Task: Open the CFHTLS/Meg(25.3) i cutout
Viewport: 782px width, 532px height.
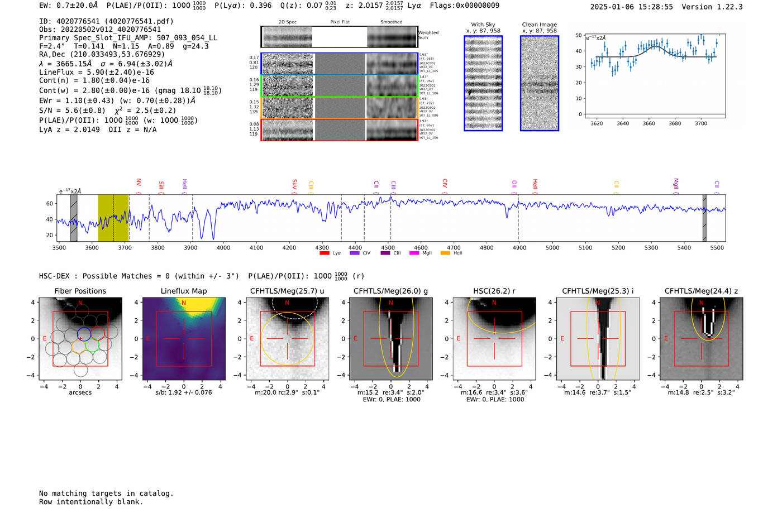Action: [x=598, y=339]
